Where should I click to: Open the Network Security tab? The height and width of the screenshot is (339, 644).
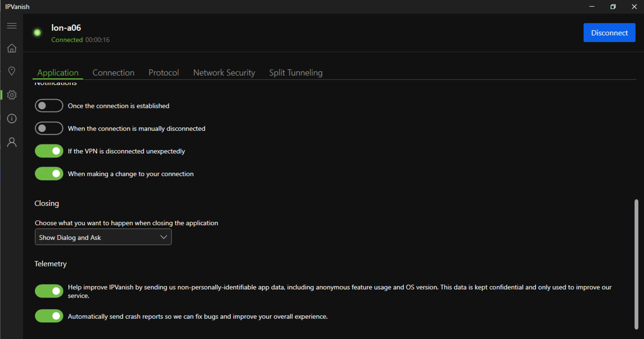[224, 72]
